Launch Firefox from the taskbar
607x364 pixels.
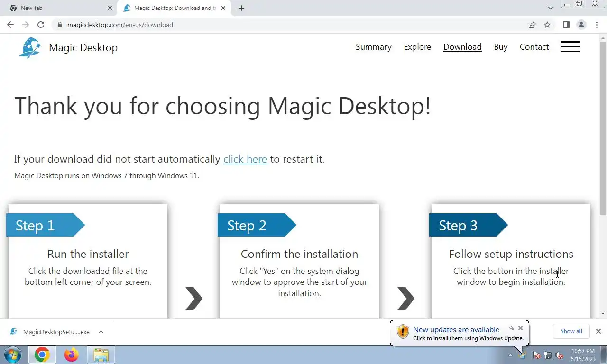coord(72,355)
